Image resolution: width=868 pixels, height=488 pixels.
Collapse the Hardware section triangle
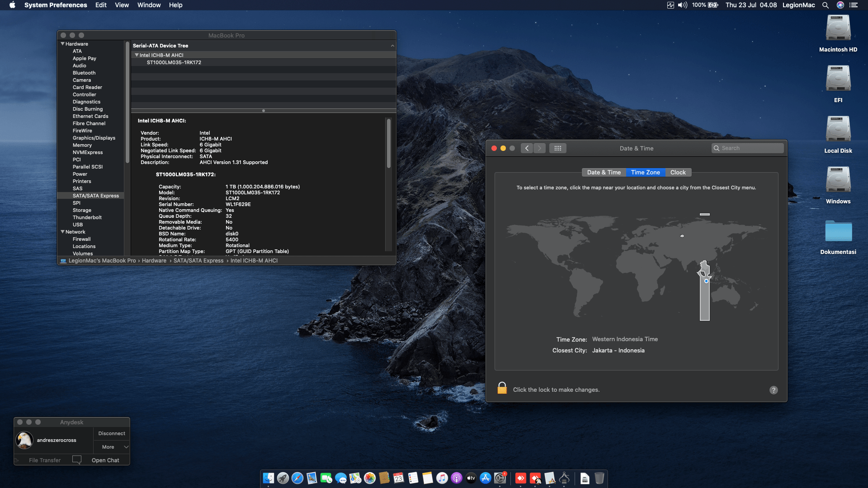[x=62, y=44]
